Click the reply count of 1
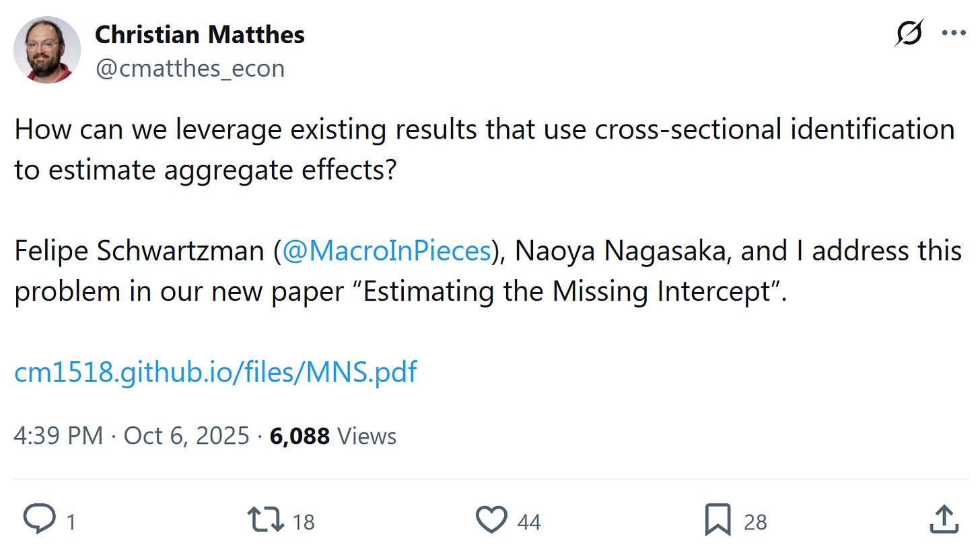The height and width of the screenshot is (553, 980). click(70, 522)
